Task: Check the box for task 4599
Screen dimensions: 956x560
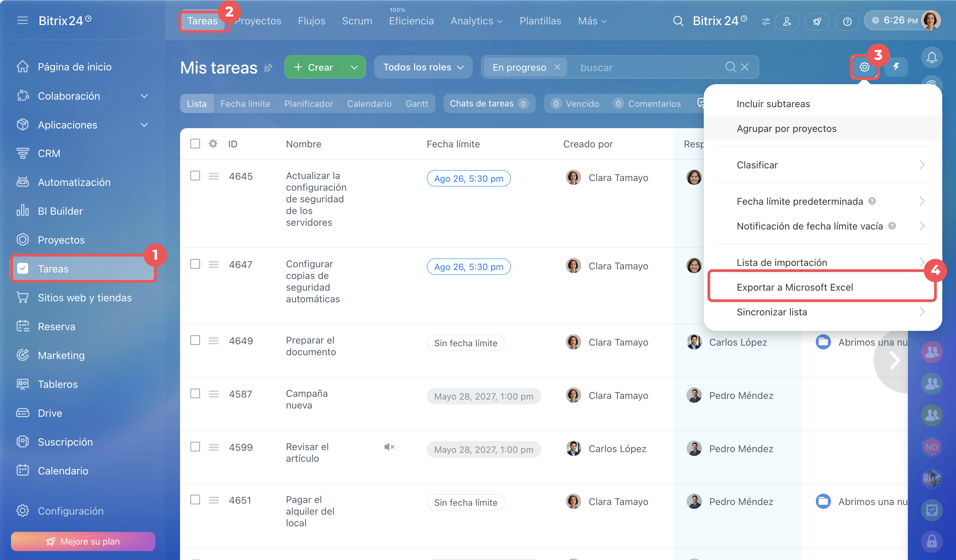Action: click(x=195, y=447)
